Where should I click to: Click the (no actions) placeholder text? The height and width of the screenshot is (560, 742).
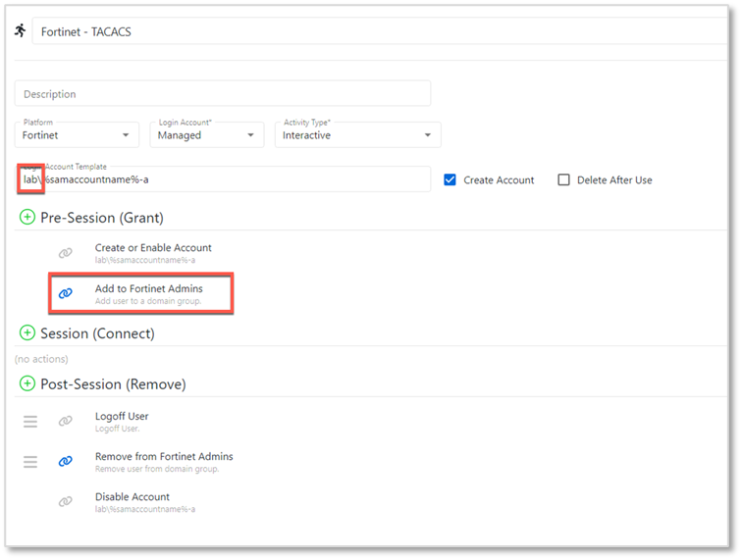(41, 359)
